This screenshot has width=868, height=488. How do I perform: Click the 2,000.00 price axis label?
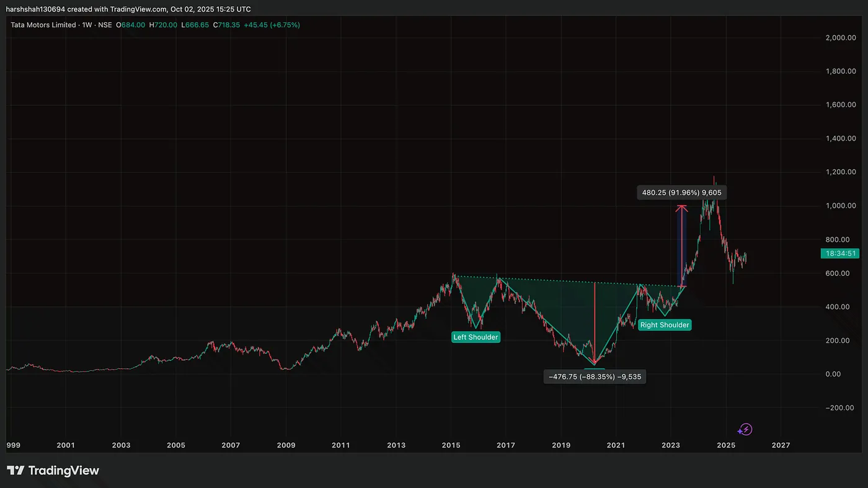tap(841, 38)
